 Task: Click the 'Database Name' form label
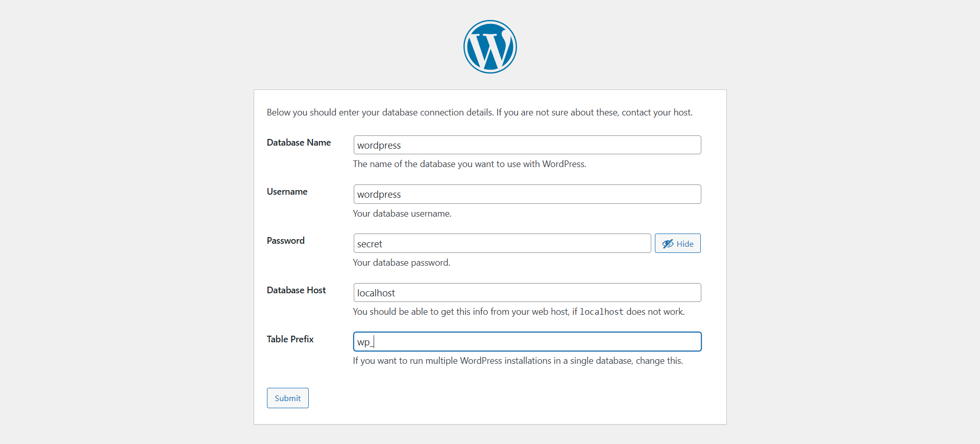(299, 143)
